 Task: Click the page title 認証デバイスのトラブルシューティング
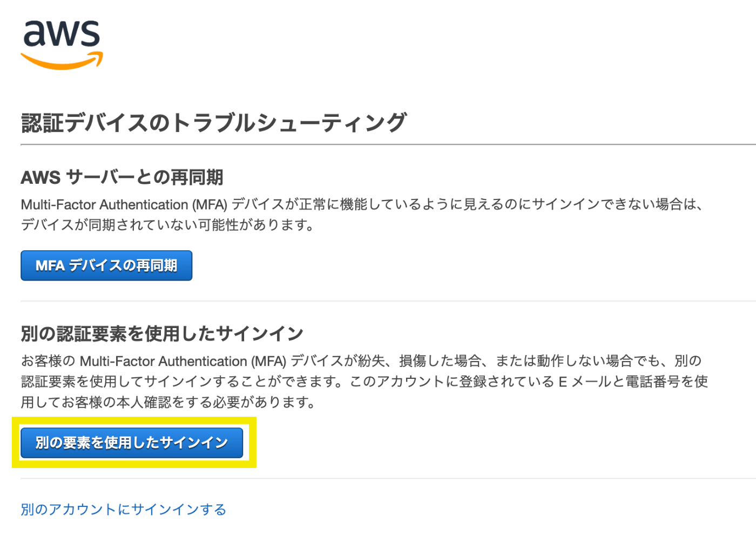coord(213,123)
